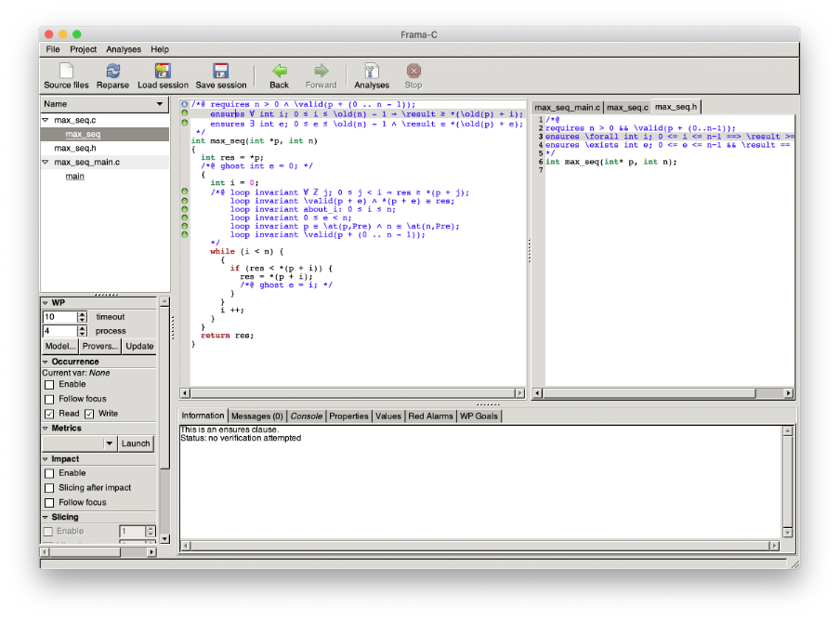Click green bullet of about_i loop invariant
This screenshot has width=840, height=621.
pos(184,209)
